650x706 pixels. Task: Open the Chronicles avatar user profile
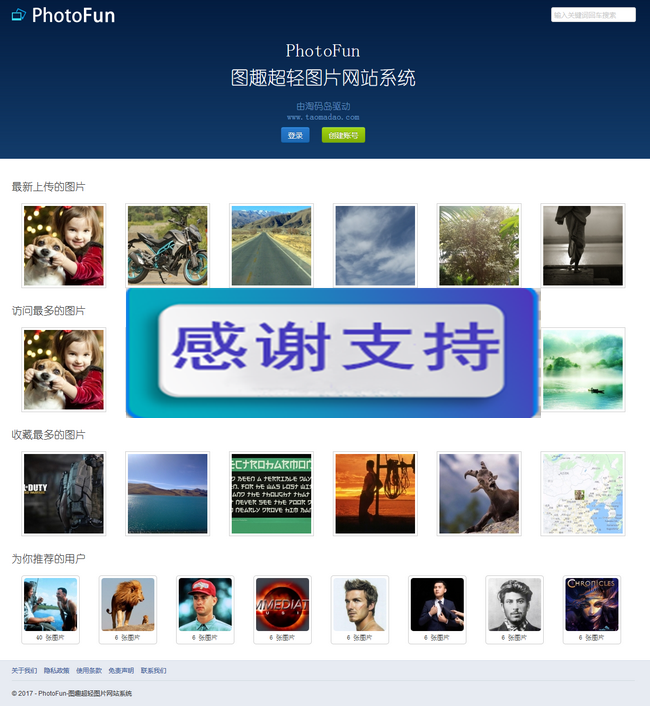tap(592, 604)
